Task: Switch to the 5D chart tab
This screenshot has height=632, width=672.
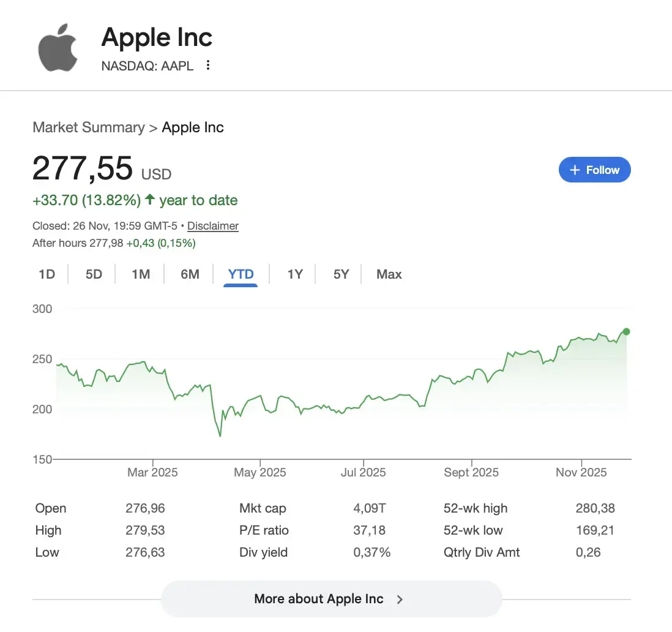Action: coord(94,274)
